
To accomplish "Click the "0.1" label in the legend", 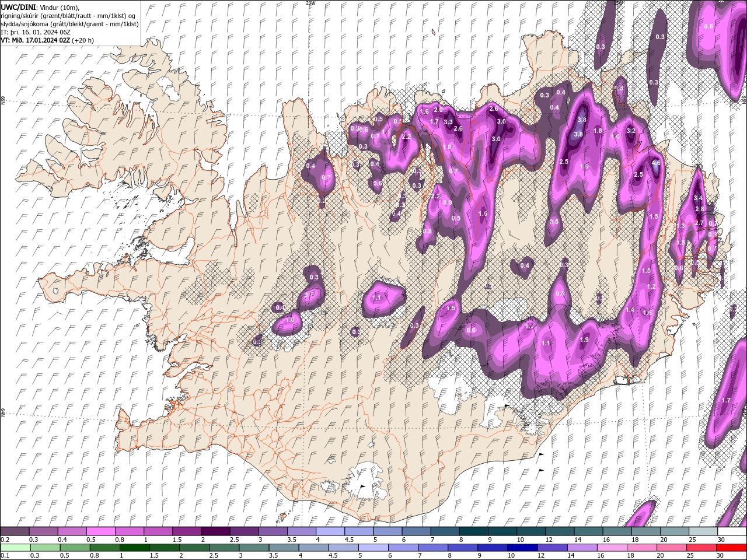I will pos(5,555).
